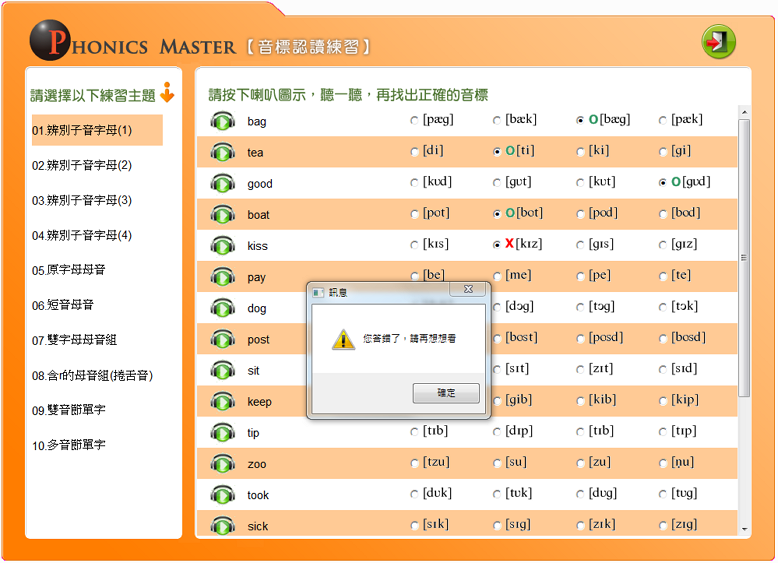Select [tɔk] option for dog

662,307
